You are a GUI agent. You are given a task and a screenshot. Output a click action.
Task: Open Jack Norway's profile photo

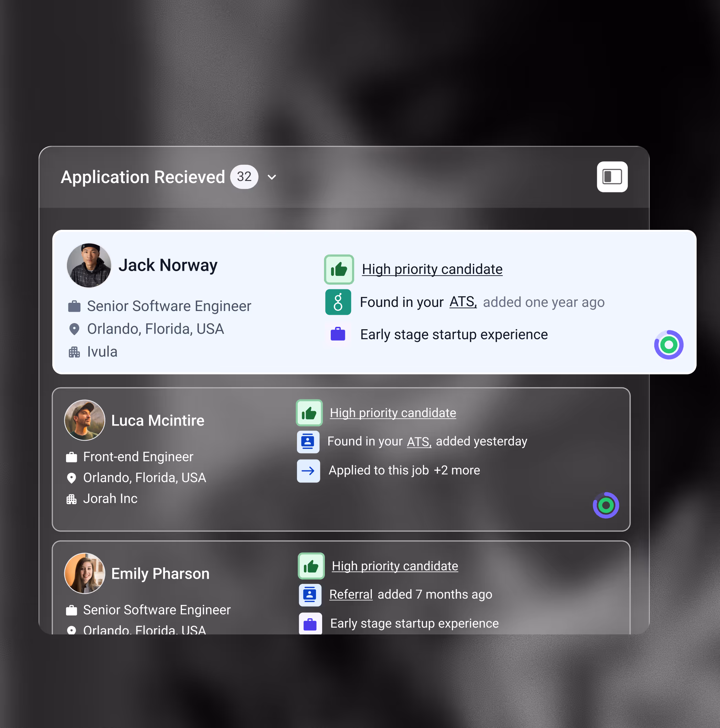tap(89, 265)
